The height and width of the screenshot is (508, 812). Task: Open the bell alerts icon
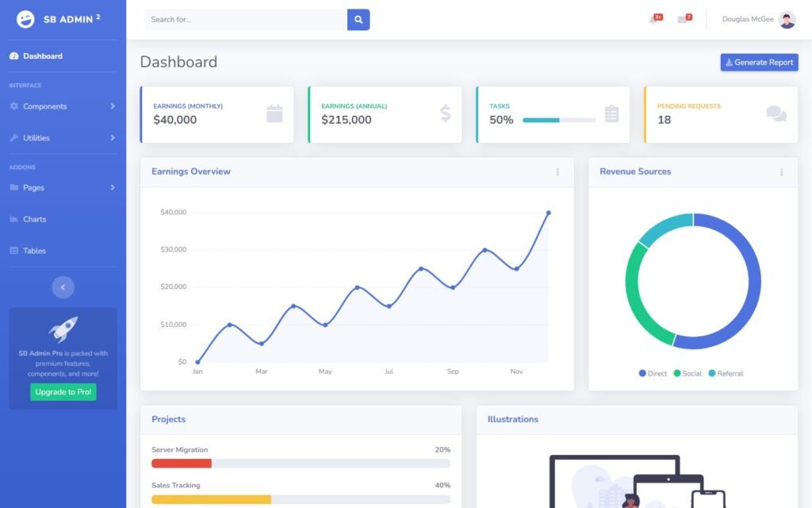tap(653, 20)
